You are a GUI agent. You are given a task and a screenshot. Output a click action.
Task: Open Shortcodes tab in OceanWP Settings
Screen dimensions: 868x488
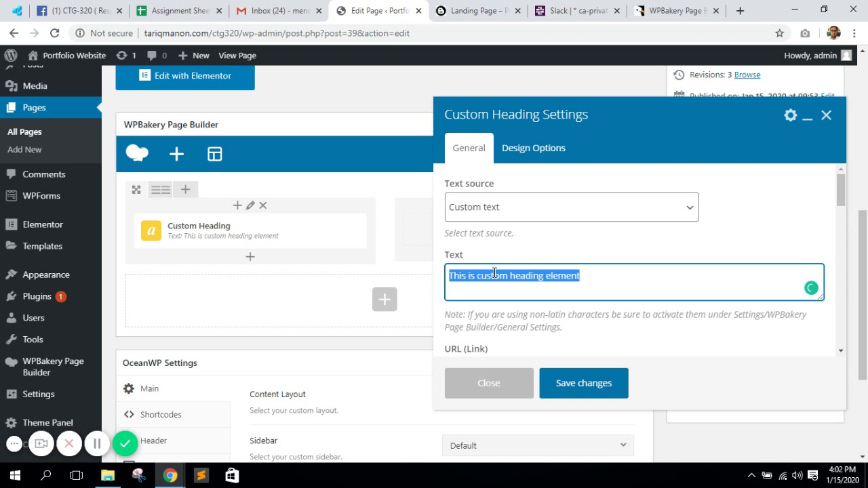174,414
